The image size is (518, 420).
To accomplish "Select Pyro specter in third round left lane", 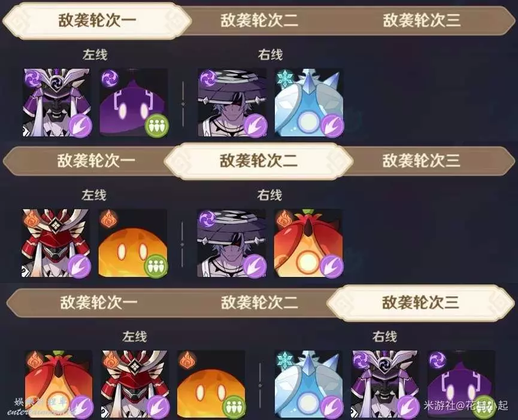I will click(59, 384).
